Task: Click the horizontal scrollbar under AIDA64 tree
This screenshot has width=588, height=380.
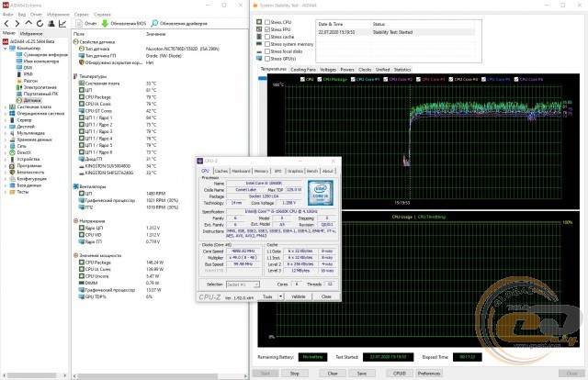Action: pyautogui.click(x=32, y=375)
